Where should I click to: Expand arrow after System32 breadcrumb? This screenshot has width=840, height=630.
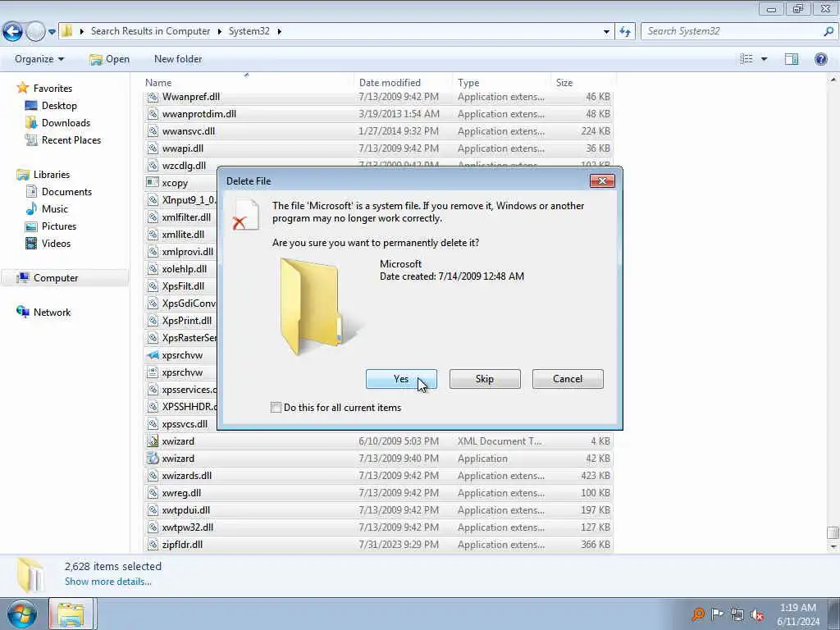279,31
